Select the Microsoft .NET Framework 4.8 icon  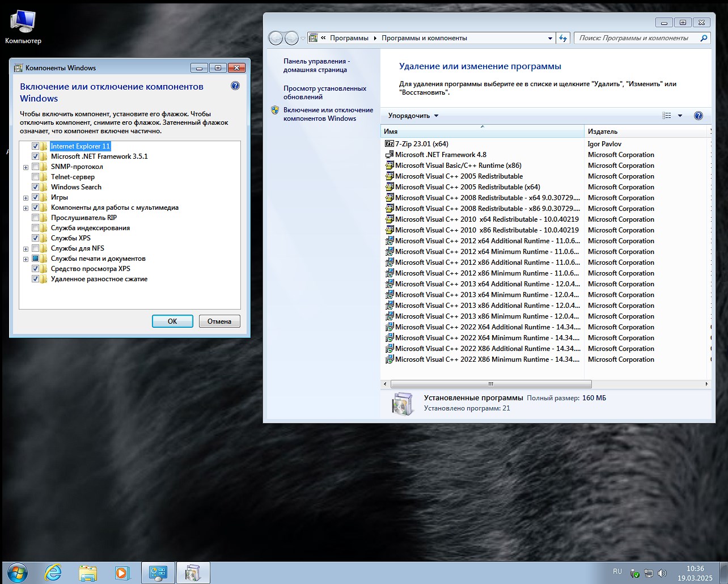pyautogui.click(x=389, y=155)
